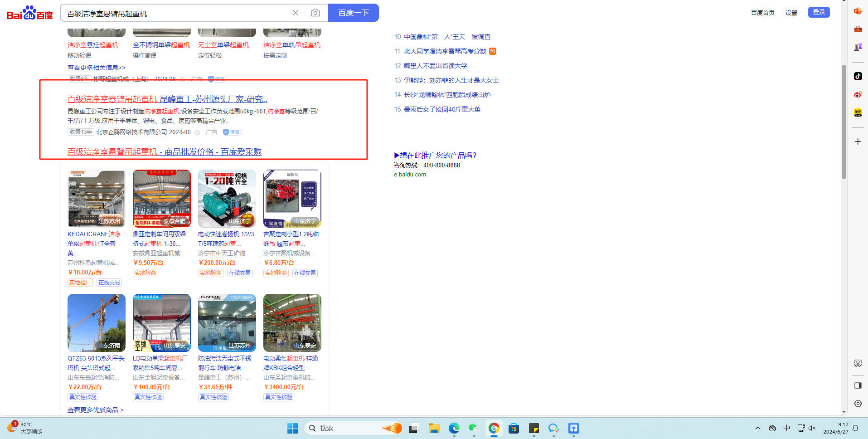Launch File Explorer from the taskbar

coord(434,428)
